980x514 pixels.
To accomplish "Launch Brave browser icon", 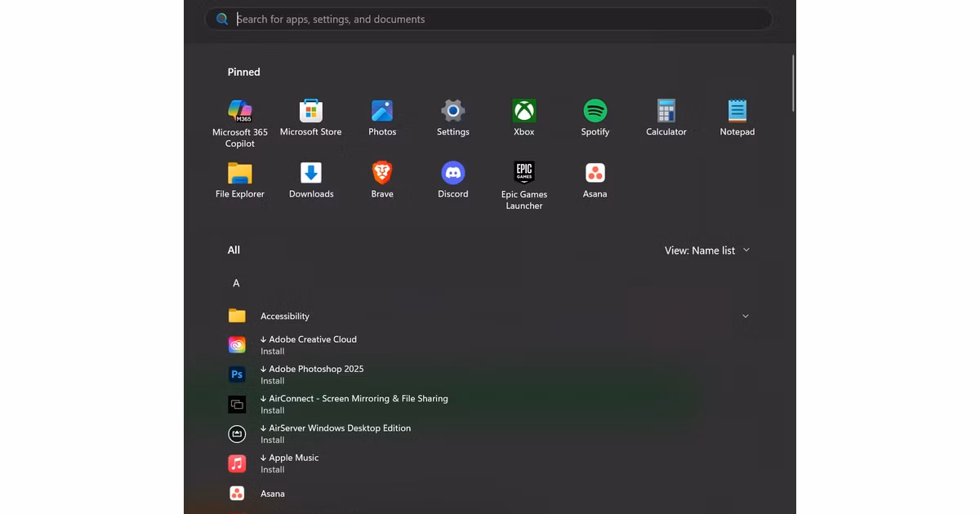I will pyautogui.click(x=381, y=174).
